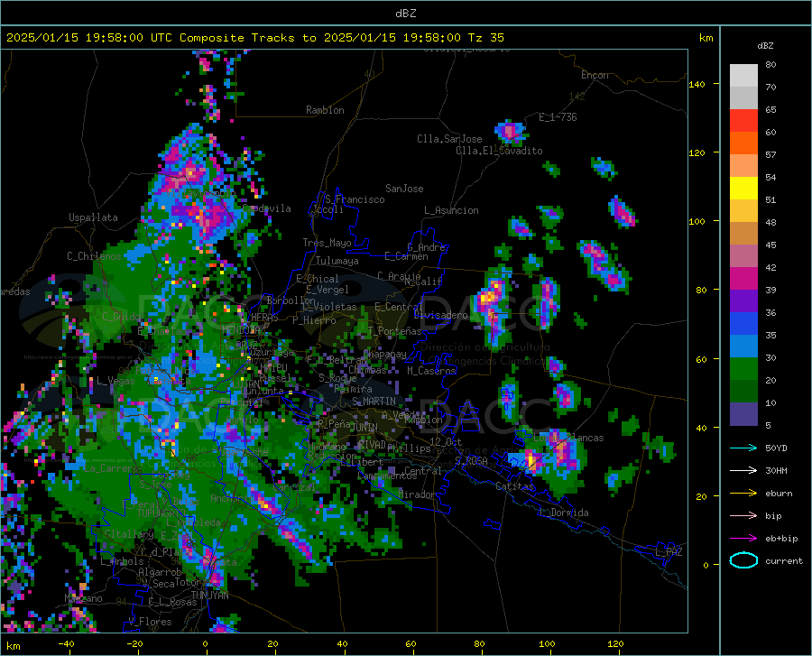Select the pink bip arrow symbol
This screenshot has height=656, width=812.
(743, 516)
